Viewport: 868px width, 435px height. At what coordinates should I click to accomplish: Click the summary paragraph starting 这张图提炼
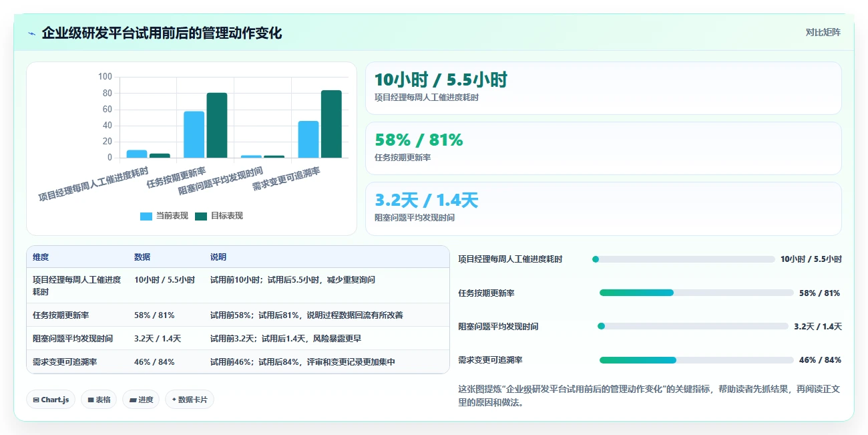click(649, 396)
